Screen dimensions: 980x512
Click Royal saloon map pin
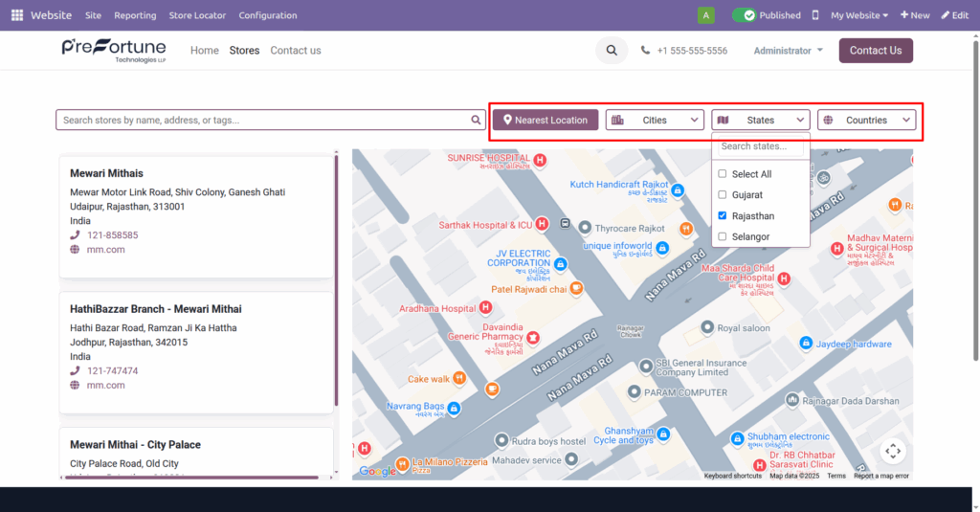707,327
